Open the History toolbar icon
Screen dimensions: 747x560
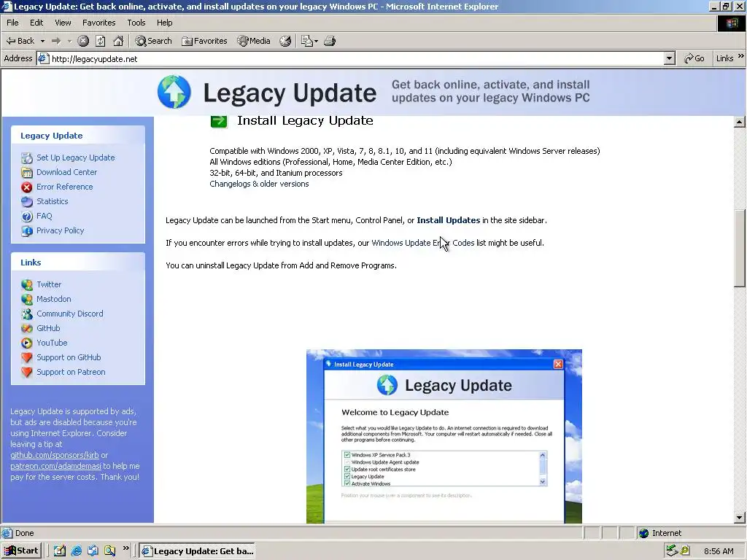click(285, 41)
